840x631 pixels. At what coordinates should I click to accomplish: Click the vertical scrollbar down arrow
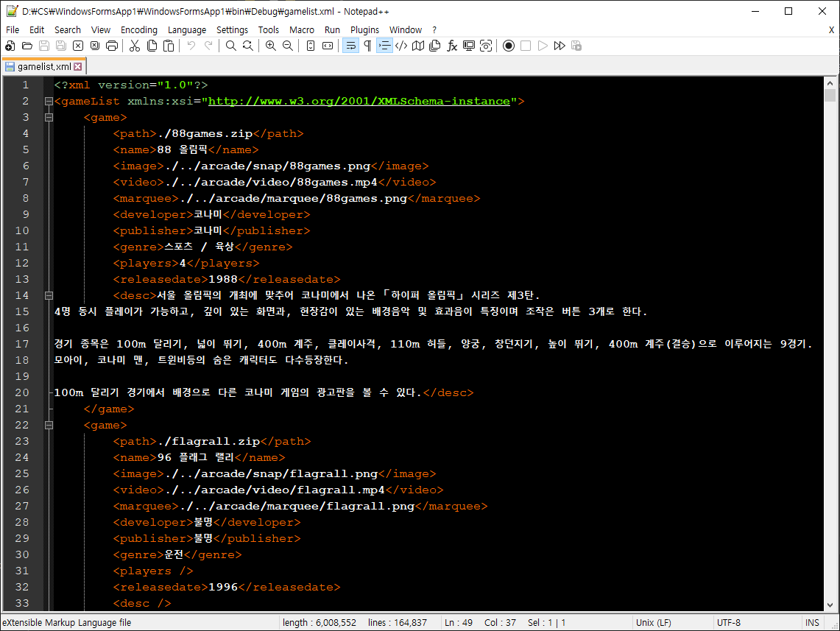(830, 604)
